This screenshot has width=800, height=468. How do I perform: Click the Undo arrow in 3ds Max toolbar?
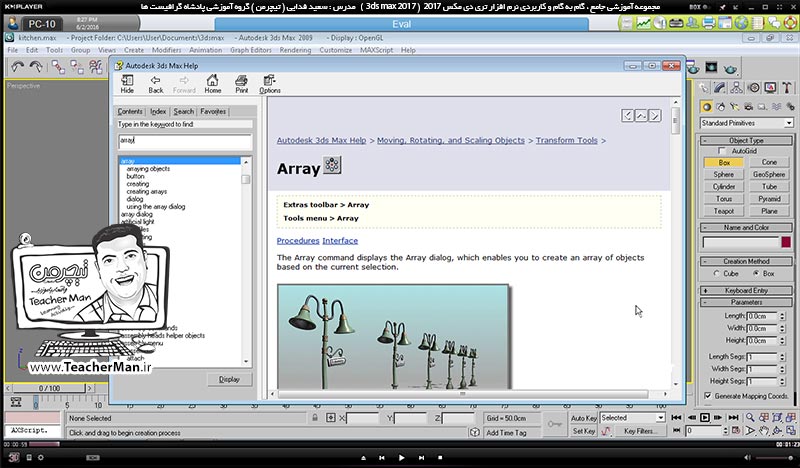tap(18, 66)
